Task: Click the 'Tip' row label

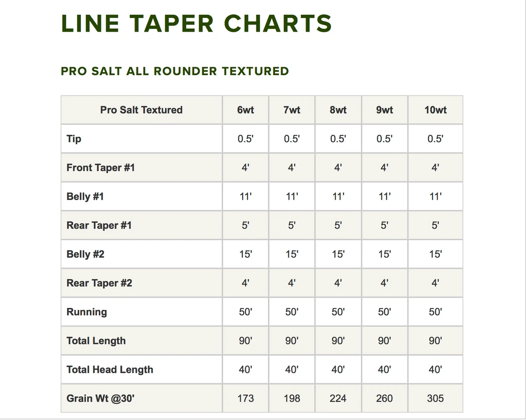Action: click(74, 139)
